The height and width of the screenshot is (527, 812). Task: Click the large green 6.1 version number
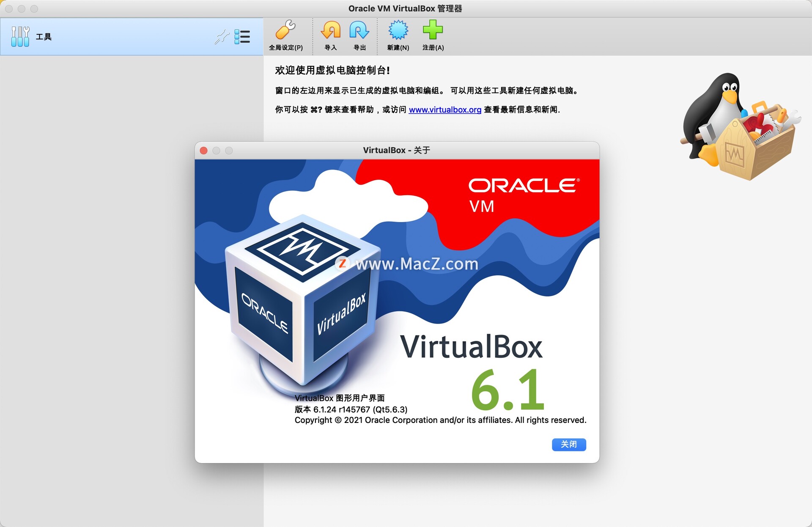coord(507,390)
